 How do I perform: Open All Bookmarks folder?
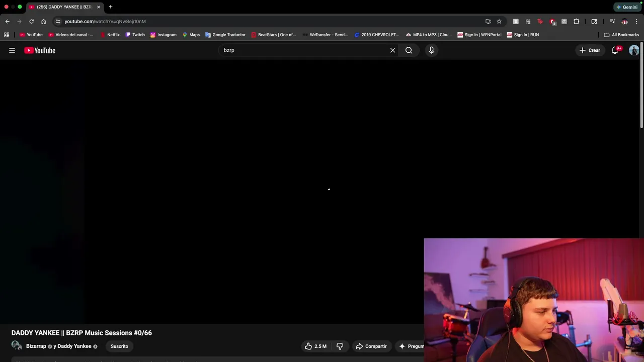tap(621, 35)
